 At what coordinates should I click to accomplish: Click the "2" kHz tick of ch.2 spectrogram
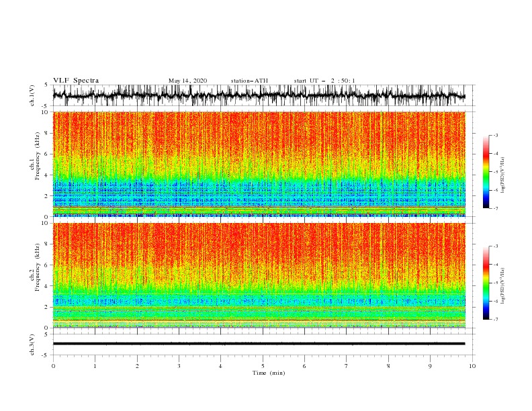(46, 307)
